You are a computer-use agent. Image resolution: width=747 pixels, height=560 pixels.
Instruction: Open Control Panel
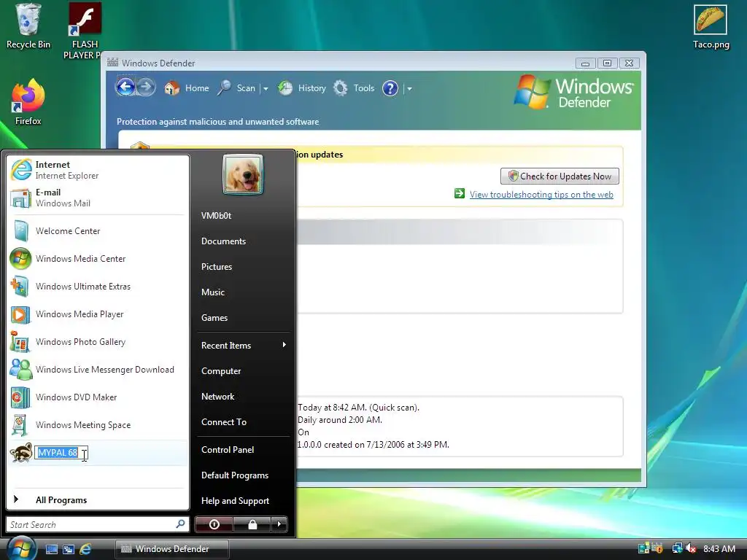pyautogui.click(x=243, y=449)
